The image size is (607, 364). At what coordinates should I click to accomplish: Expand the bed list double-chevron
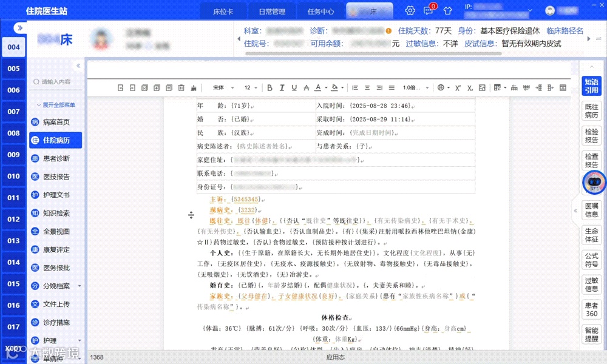coord(20,28)
